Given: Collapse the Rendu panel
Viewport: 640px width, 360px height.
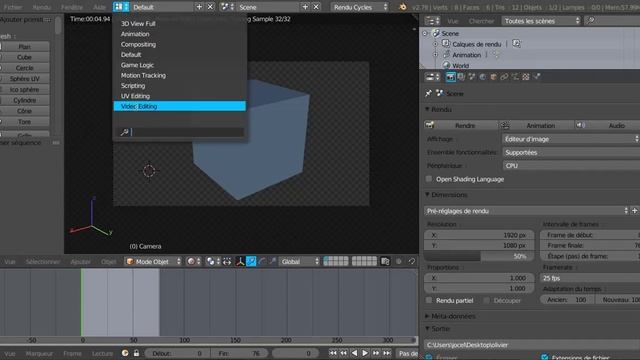Looking at the screenshot, I should coord(427,109).
